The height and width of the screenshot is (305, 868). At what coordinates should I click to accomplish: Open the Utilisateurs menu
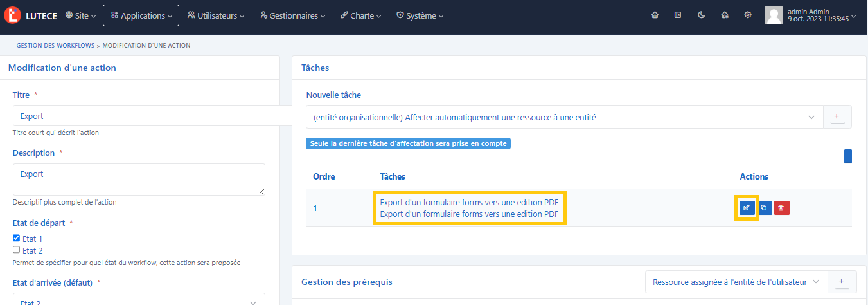click(x=216, y=15)
